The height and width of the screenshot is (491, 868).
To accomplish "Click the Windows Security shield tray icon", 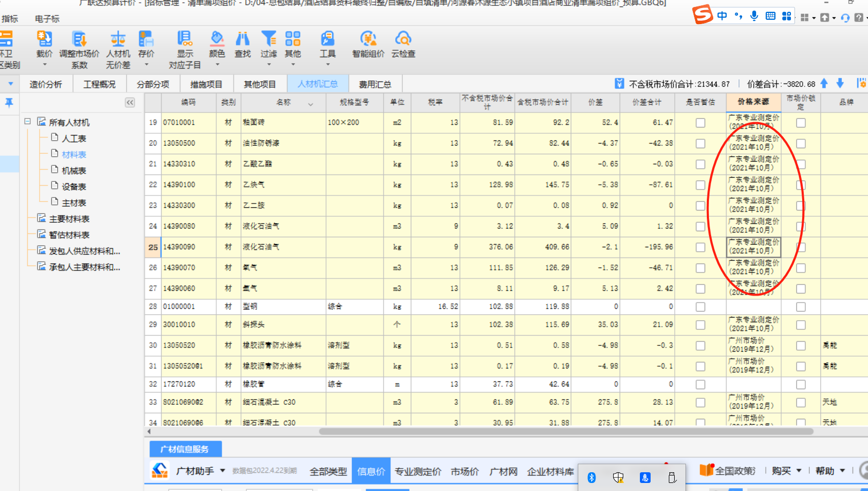I will point(618,478).
